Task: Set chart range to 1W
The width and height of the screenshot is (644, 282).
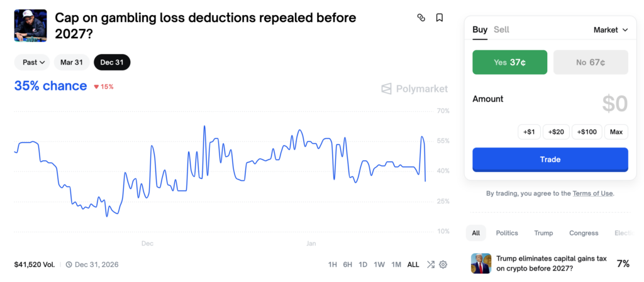Action: coord(379,264)
